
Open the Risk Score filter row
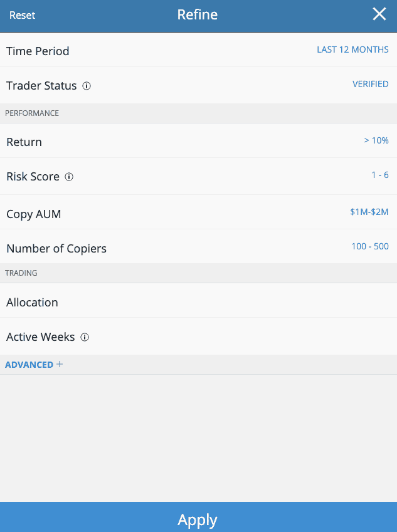pos(198,176)
